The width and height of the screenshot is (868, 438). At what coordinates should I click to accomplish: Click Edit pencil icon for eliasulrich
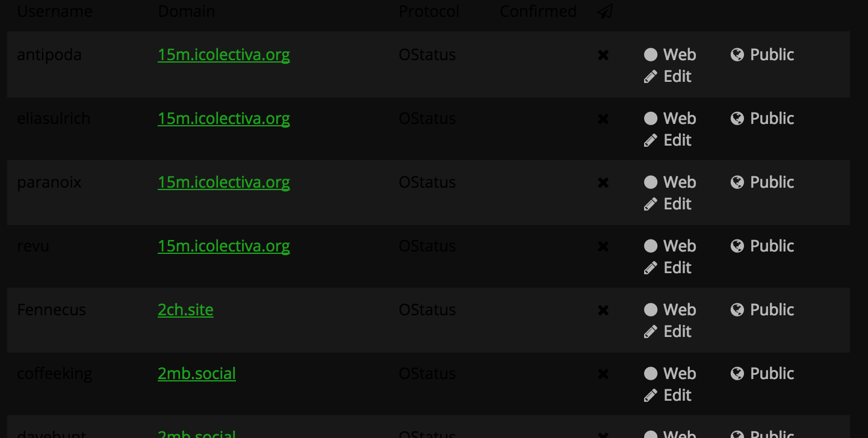pos(651,140)
